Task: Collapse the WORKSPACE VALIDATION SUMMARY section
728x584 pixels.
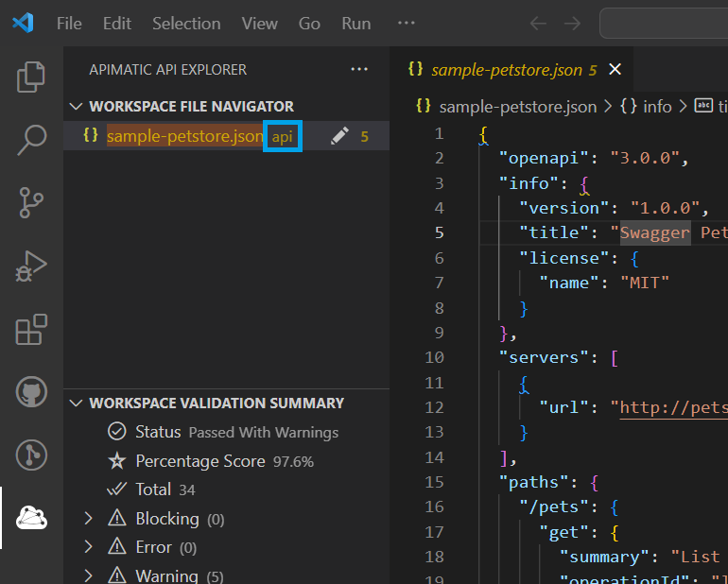Action: [x=77, y=403]
